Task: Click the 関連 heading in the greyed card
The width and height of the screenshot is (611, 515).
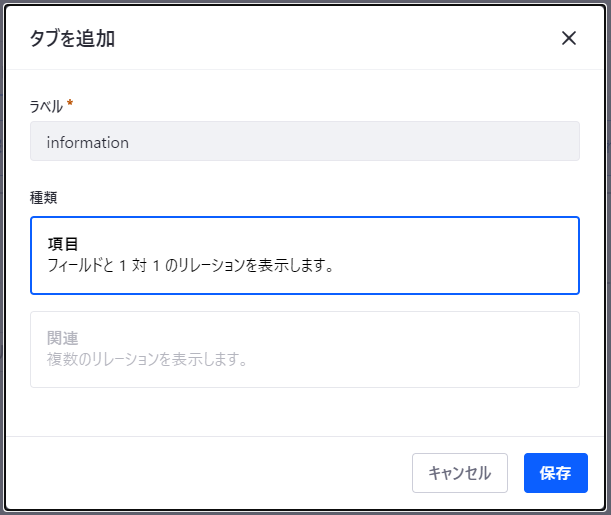Action: pyautogui.click(x=62, y=338)
